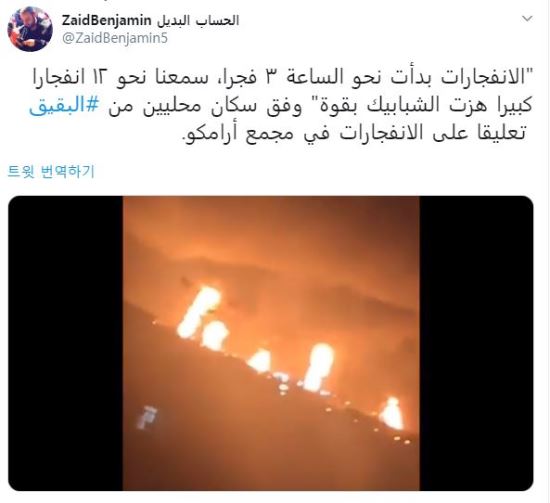Click the right black bar of the video

[476, 343]
